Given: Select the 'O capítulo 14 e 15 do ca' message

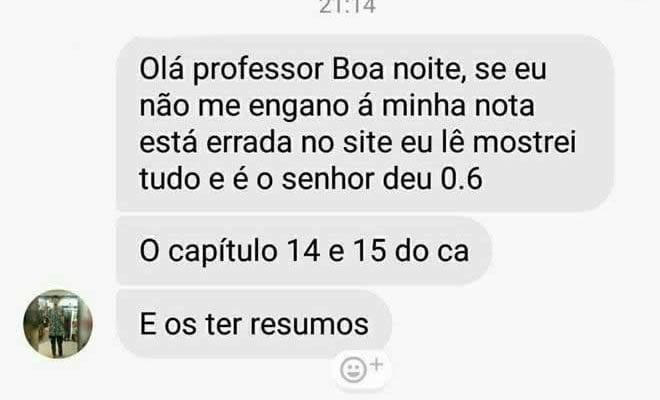Looking at the screenshot, I should point(304,251).
